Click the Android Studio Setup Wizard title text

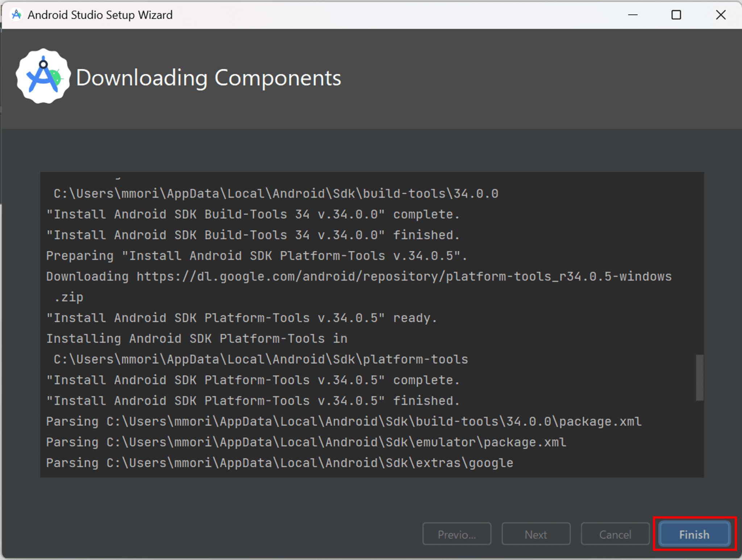click(x=100, y=15)
